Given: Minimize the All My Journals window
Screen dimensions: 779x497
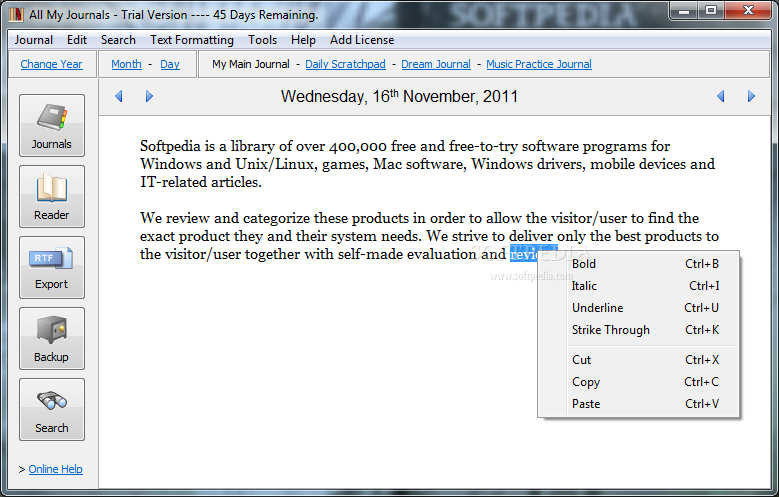Looking at the screenshot, I should [x=684, y=10].
